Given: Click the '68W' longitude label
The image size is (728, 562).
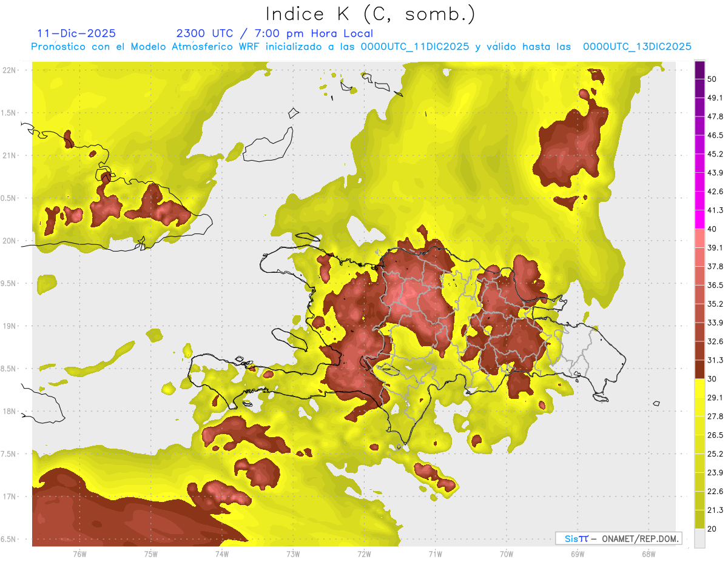Looking at the screenshot, I should 649,554.
